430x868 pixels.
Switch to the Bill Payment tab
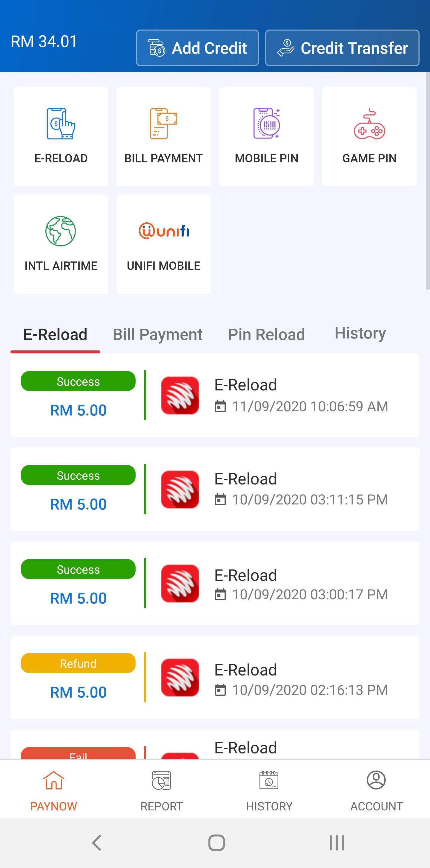(157, 335)
